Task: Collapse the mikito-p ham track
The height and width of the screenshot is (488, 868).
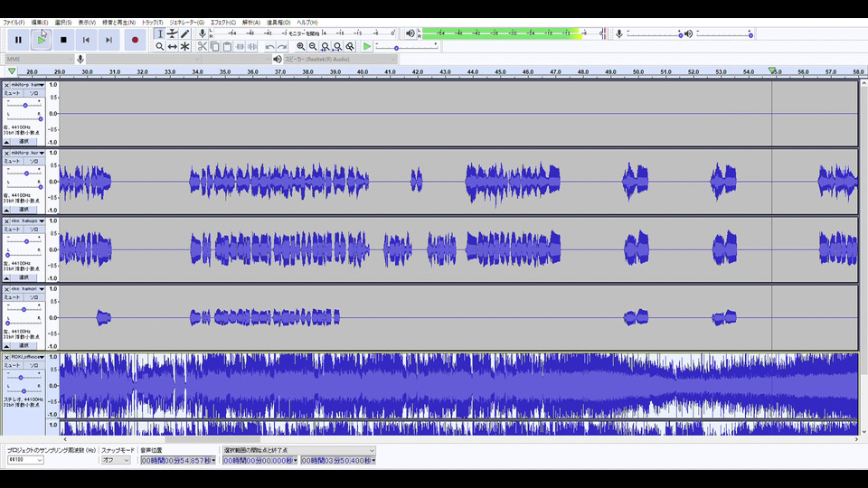Action: [x=6, y=142]
